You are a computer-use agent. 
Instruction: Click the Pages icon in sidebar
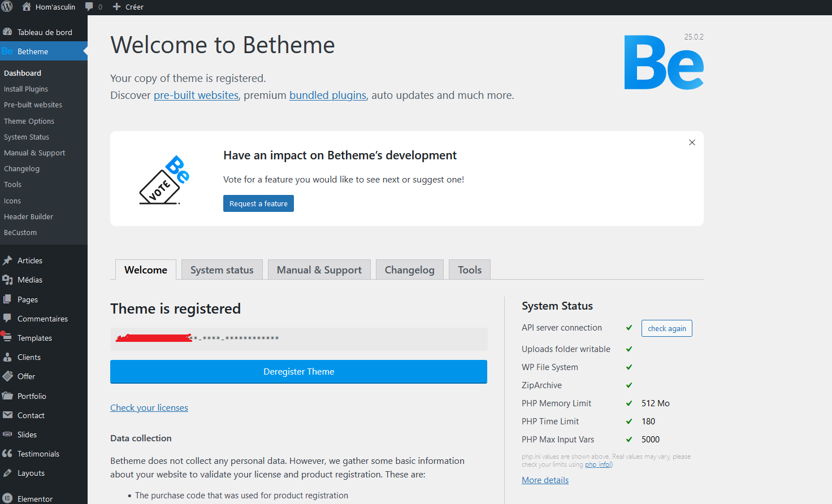click(7, 299)
